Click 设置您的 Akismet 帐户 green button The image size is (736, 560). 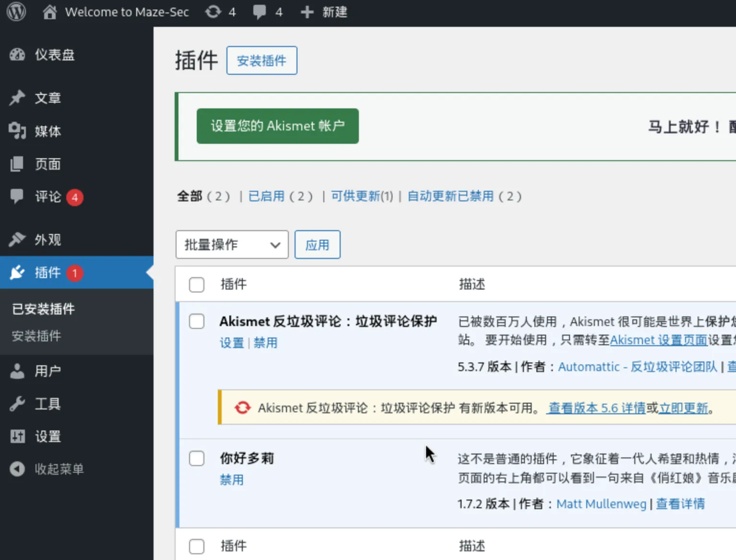pyautogui.click(x=278, y=126)
